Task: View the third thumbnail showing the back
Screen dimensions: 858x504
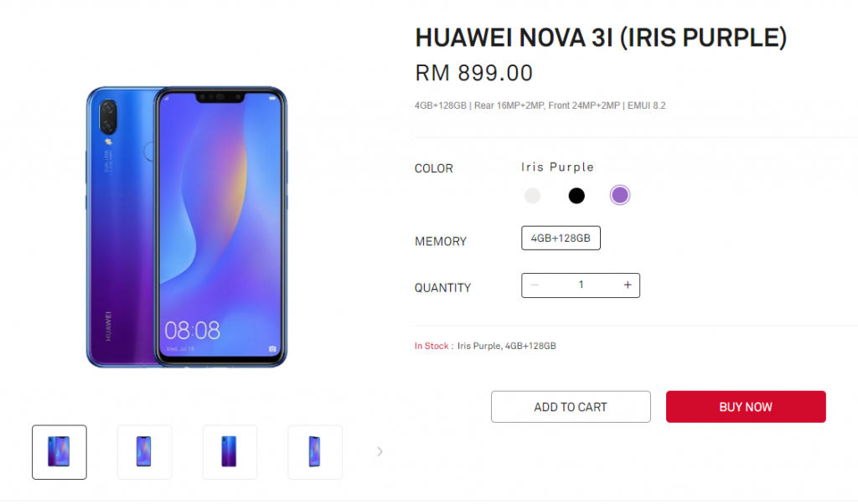Action: pyautogui.click(x=230, y=452)
